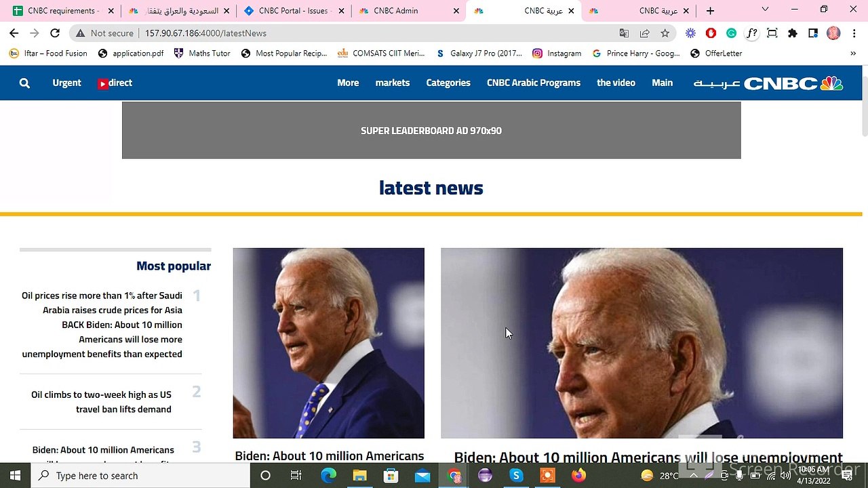
Task: Open the volume control in system tray
Action: (x=785, y=476)
